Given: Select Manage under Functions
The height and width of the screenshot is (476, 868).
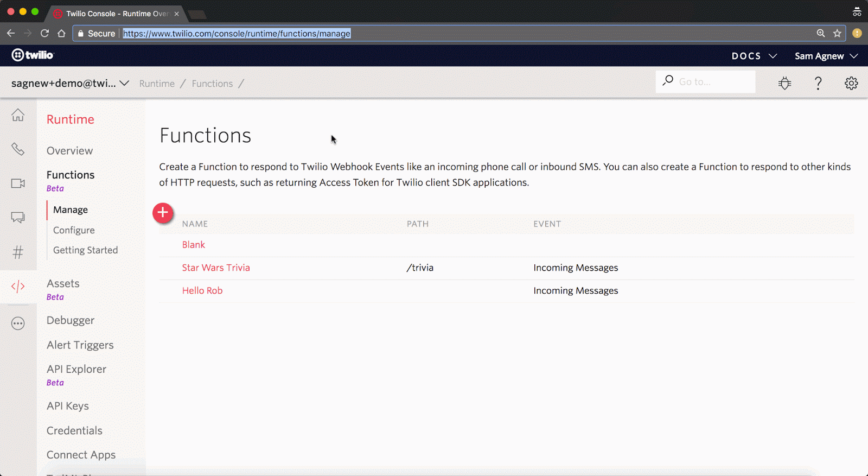Looking at the screenshot, I should click(71, 210).
